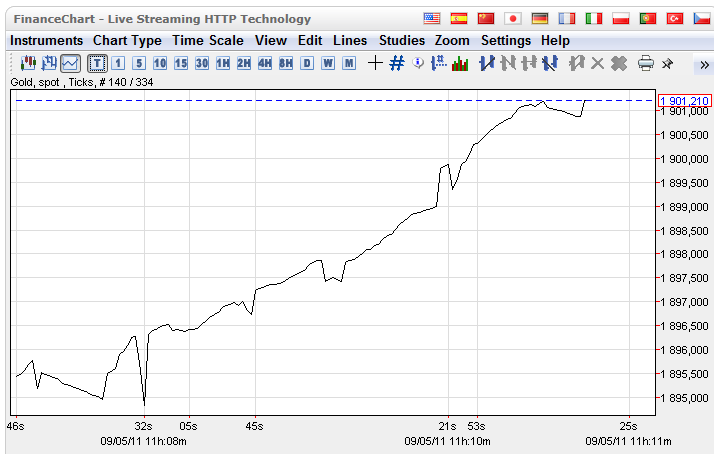Select the 1H timeframe button

[222, 63]
